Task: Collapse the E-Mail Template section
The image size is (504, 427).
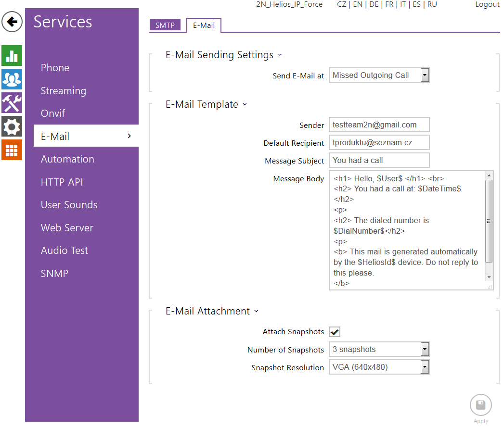Action: click(245, 104)
